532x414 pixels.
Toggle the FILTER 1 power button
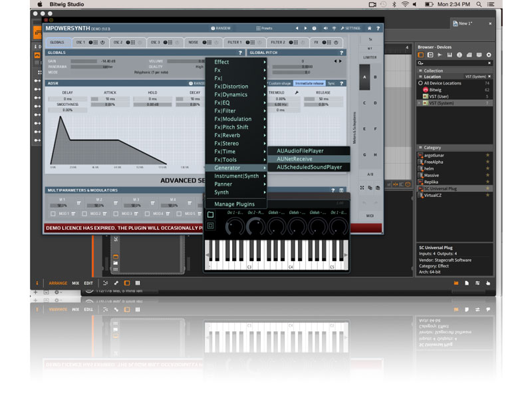pos(259,43)
